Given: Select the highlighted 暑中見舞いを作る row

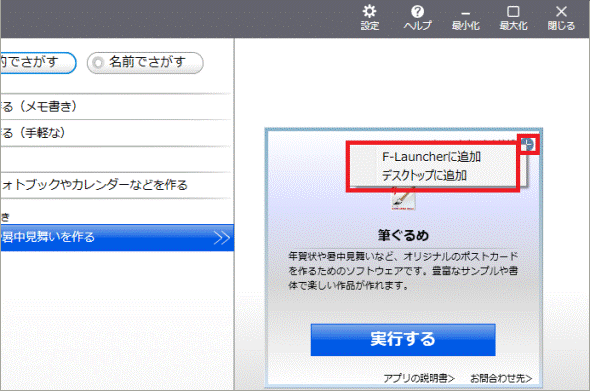Looking at the screenshot, I should tap(117, 237).
